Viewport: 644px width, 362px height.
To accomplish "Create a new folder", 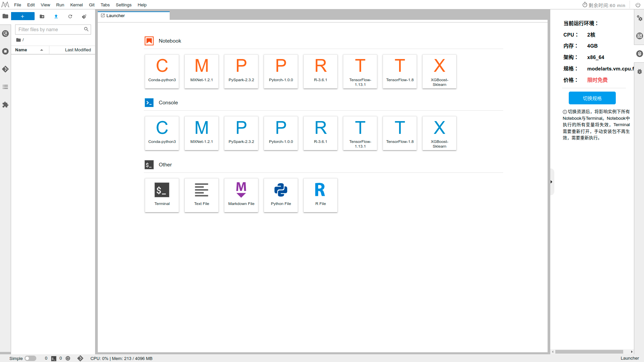I will (42, 16).
